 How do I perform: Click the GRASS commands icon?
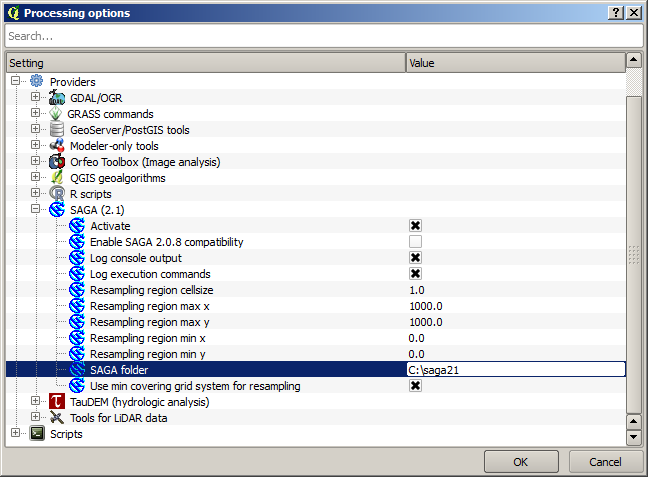(57, 114)
